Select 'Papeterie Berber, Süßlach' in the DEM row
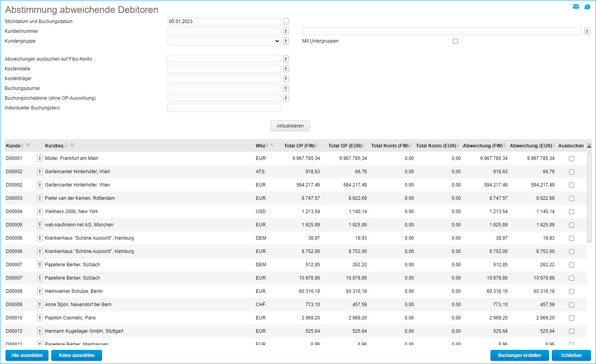 [72, 265]
